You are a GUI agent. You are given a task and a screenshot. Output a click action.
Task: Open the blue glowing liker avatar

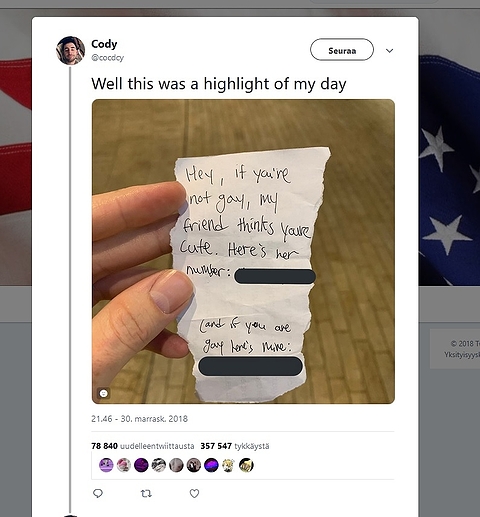tap(211, 465)
